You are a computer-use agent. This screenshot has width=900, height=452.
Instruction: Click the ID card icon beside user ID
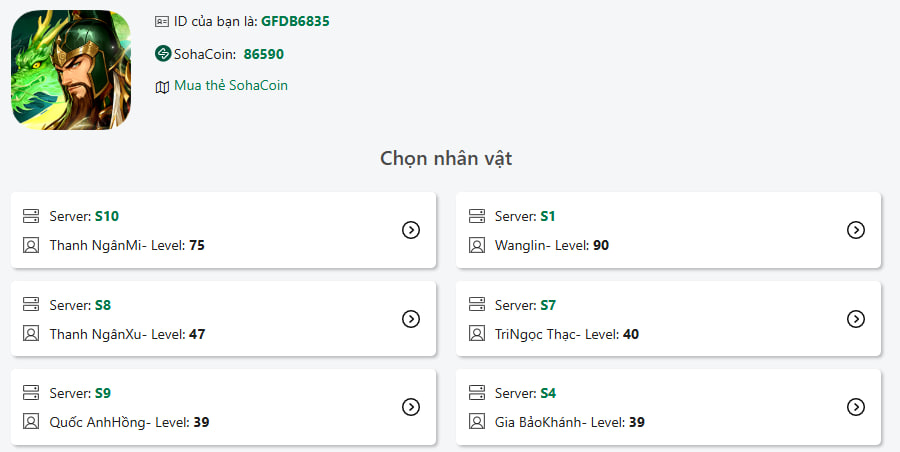point(163,21)
